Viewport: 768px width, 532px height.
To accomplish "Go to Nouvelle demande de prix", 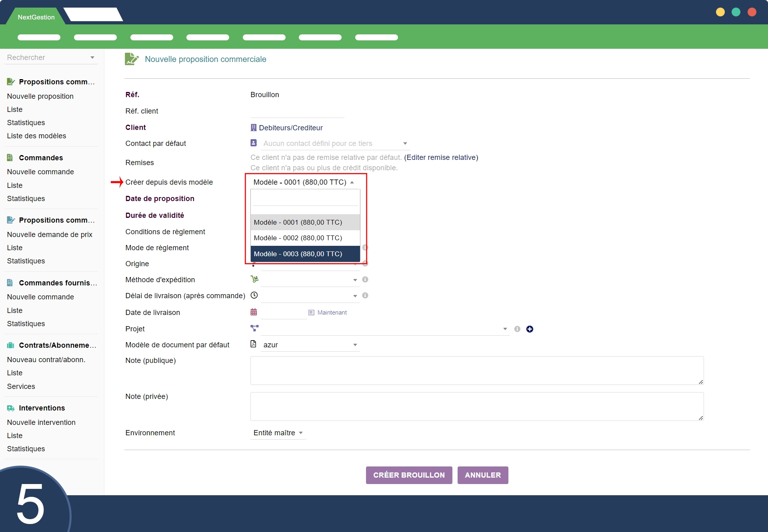I will pyautogui.click(x=50, y=235).
